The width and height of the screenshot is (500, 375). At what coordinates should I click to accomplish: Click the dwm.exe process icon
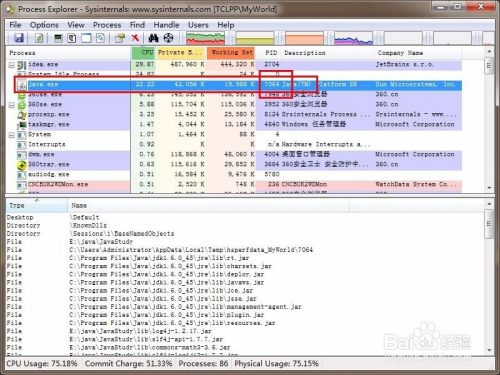pos(22,155)
